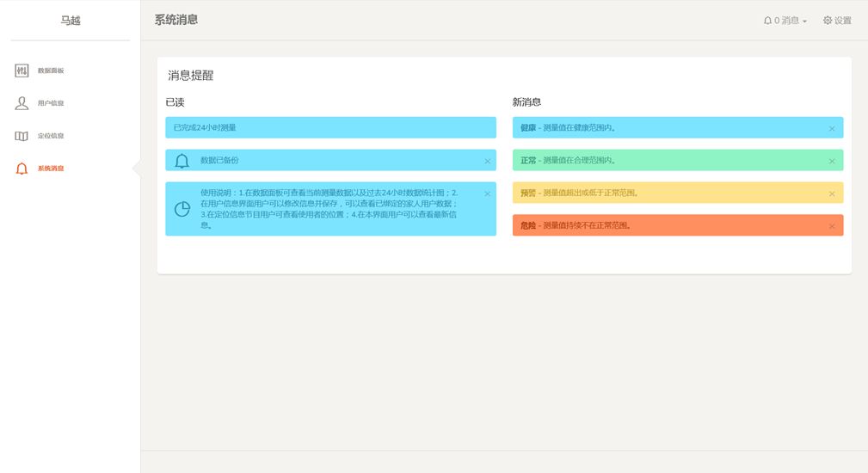The width and height of the screenshot is (868, 473).
Task: Go to the 定位信息 menu item
Action: 51,136
